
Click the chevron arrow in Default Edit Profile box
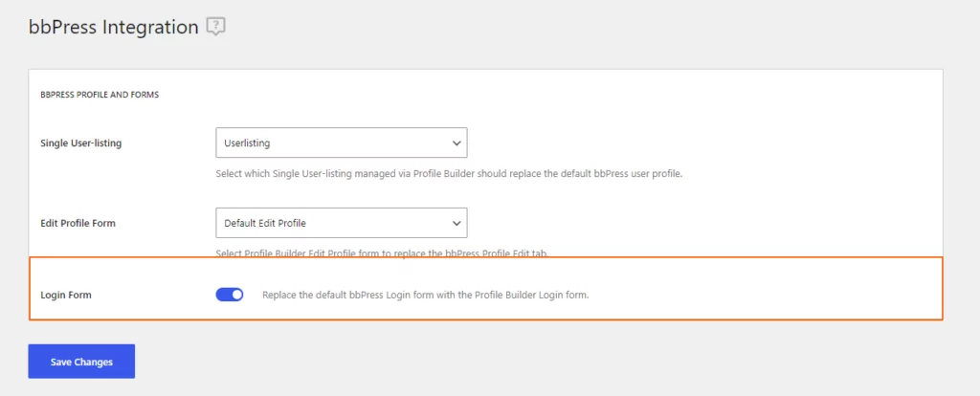[457, 223]
